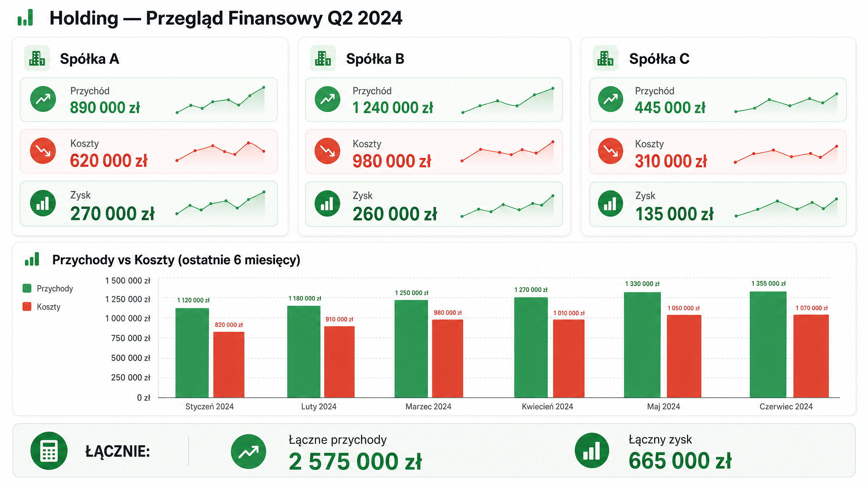Click the Przychód trend-up icon in Spółka C
868x488 pixels.
point(610,99)
